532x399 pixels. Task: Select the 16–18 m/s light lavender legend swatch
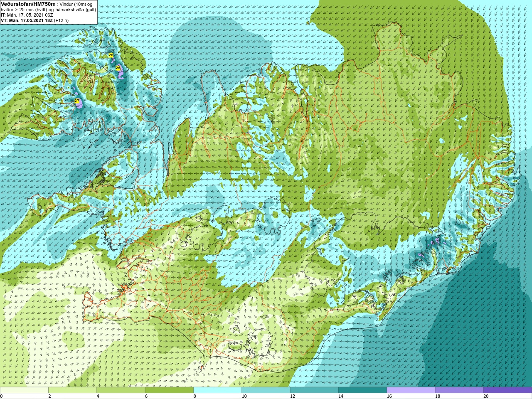[411, 390]
